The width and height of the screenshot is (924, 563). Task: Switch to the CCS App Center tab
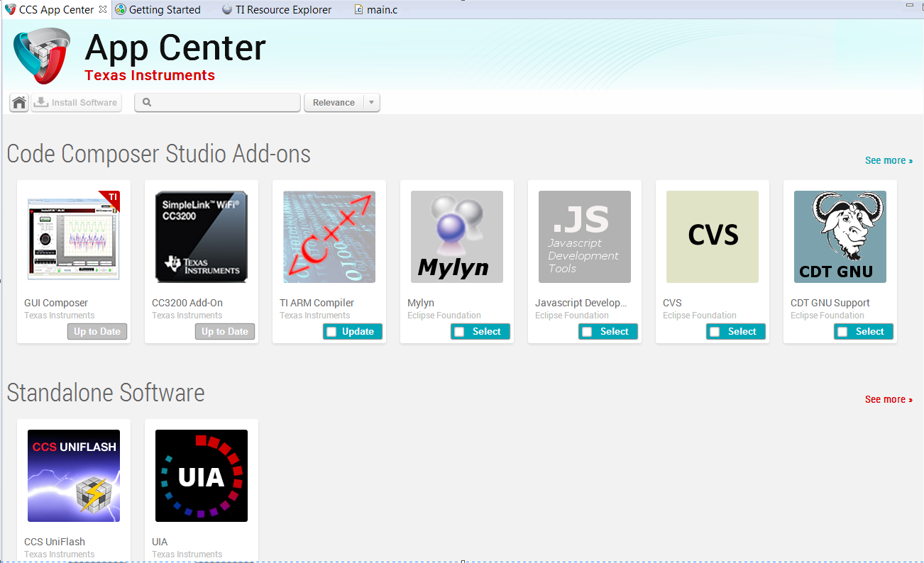click(56, 10)
